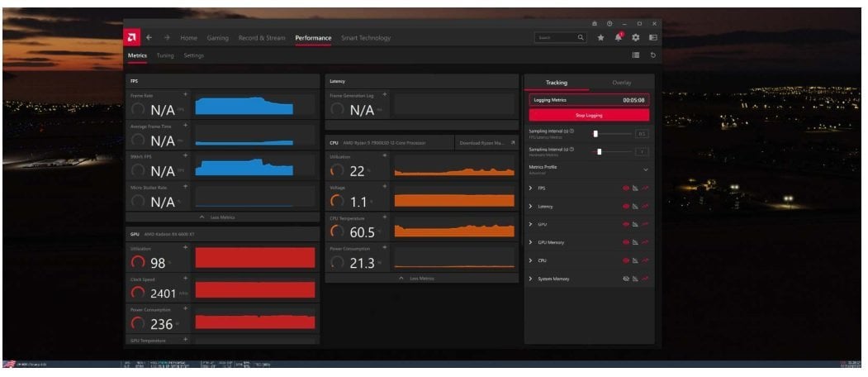This screenshot has width=868, height=377.
Task: Select the Tracking tab
Action: (x=557, y=83)
